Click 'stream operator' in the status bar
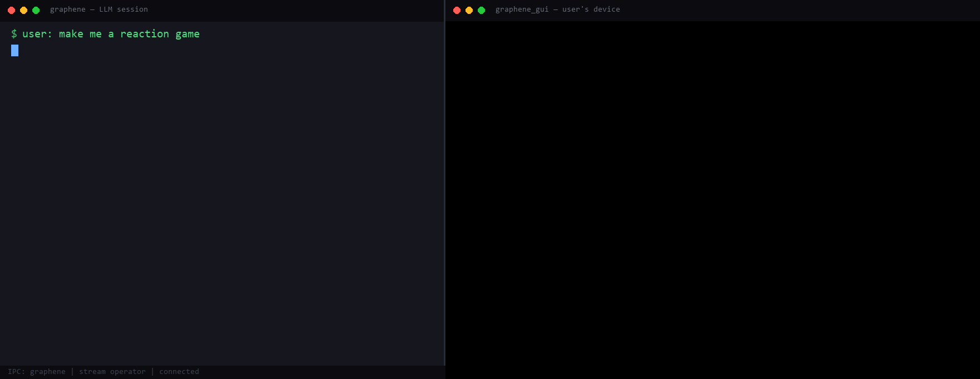Viewport: 980px width, 379px height. coord(112,372)
